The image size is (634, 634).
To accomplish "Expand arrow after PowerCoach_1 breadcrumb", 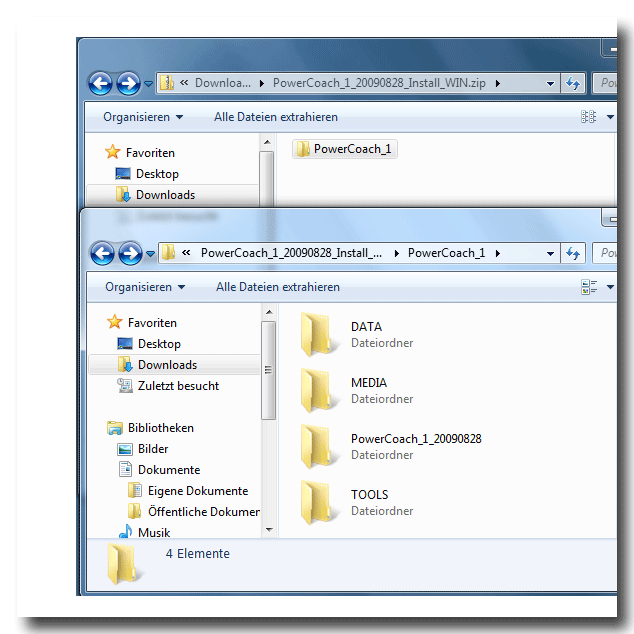I will tap(498, 254).
